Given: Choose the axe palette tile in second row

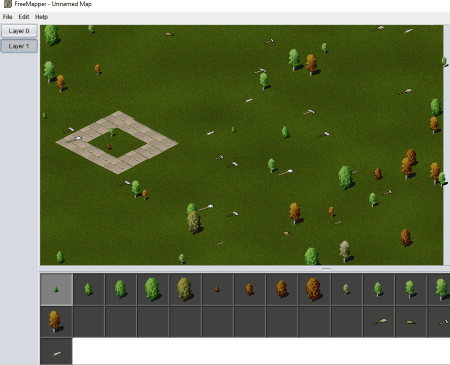Looking at the screenshot, I should click(x=439, y=322).
